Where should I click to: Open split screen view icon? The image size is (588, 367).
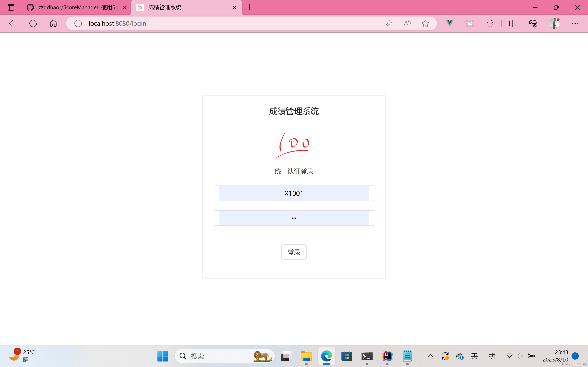pyautogui.click(x=513, y=23)
